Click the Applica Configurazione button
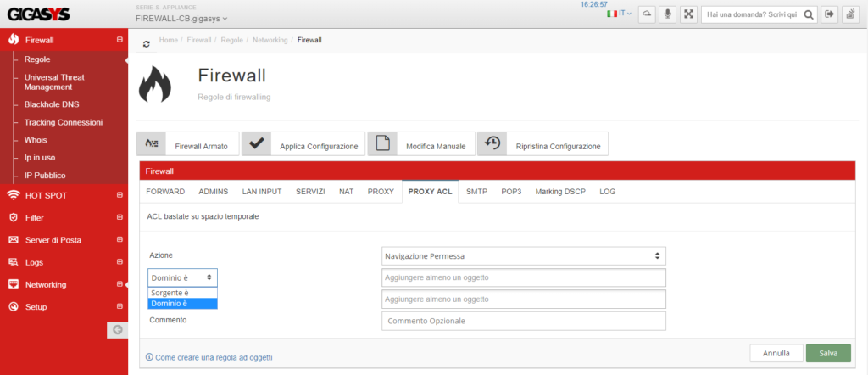The image size is (868, 375). 303,146
